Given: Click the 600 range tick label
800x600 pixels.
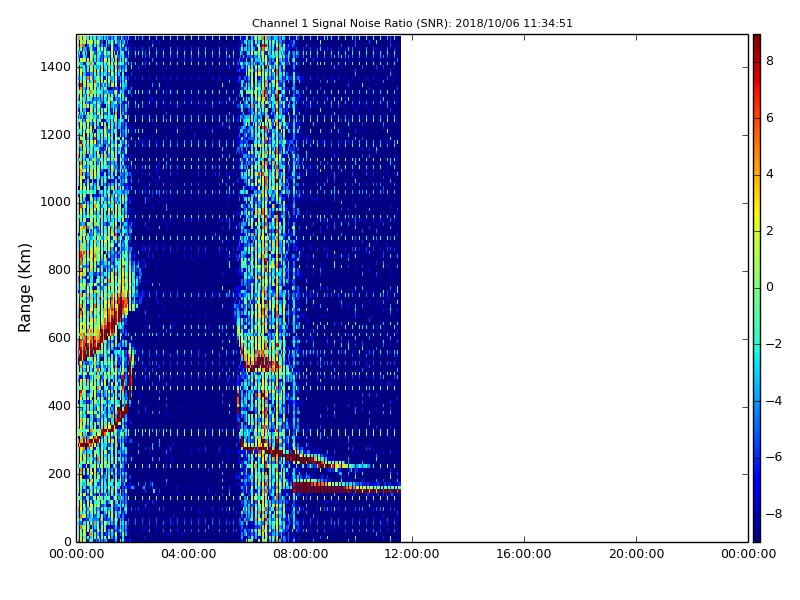Looking at the screenshot, I should tap(59, 338).
